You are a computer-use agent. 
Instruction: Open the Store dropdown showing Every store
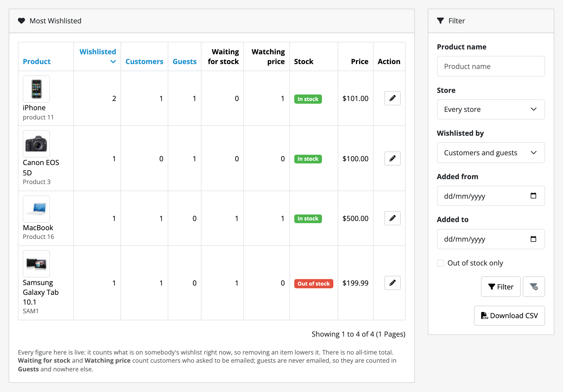click(x=491, y=109)
